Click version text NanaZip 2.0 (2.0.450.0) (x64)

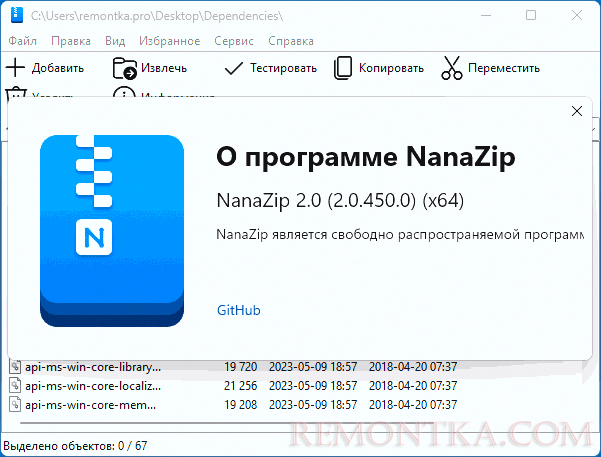click(x=340, y=201)
